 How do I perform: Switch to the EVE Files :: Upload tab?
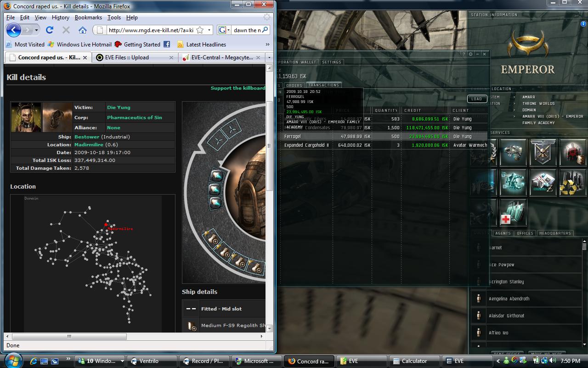pyautogui.click(x=135, y=57)
